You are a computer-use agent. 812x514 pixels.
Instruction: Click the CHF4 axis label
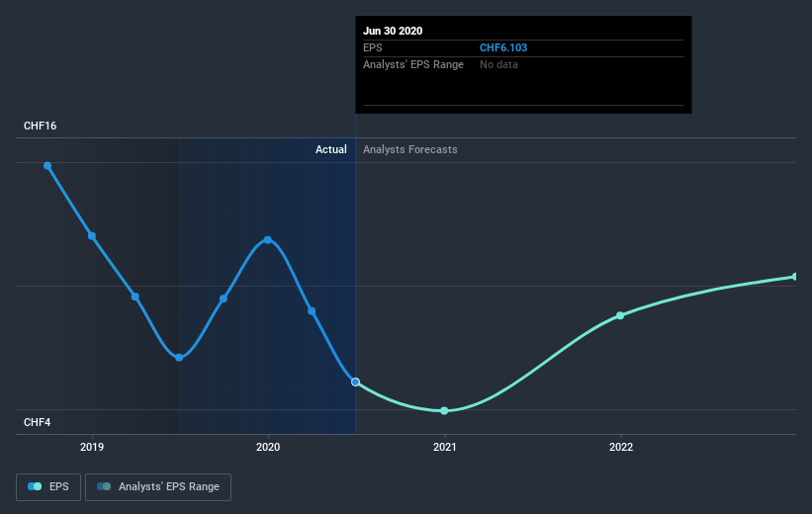click(x=38, y=422)
